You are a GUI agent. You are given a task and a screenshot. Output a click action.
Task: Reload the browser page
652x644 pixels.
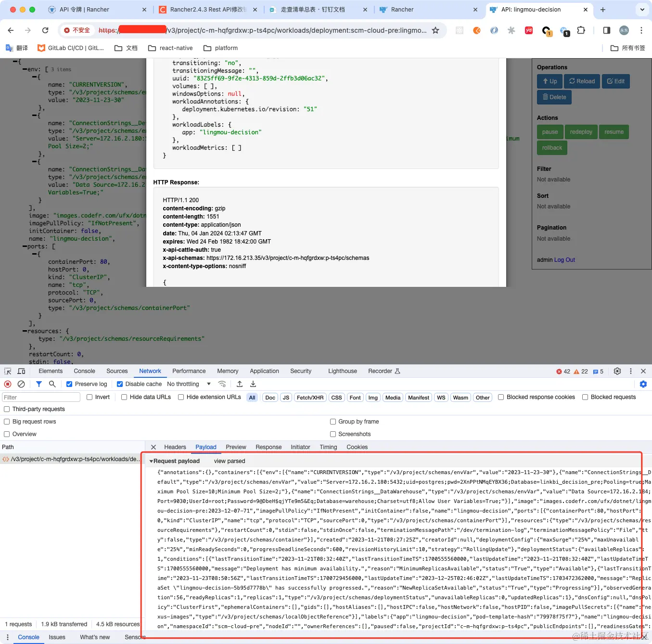pyautogui.click(x=45, y=30)
